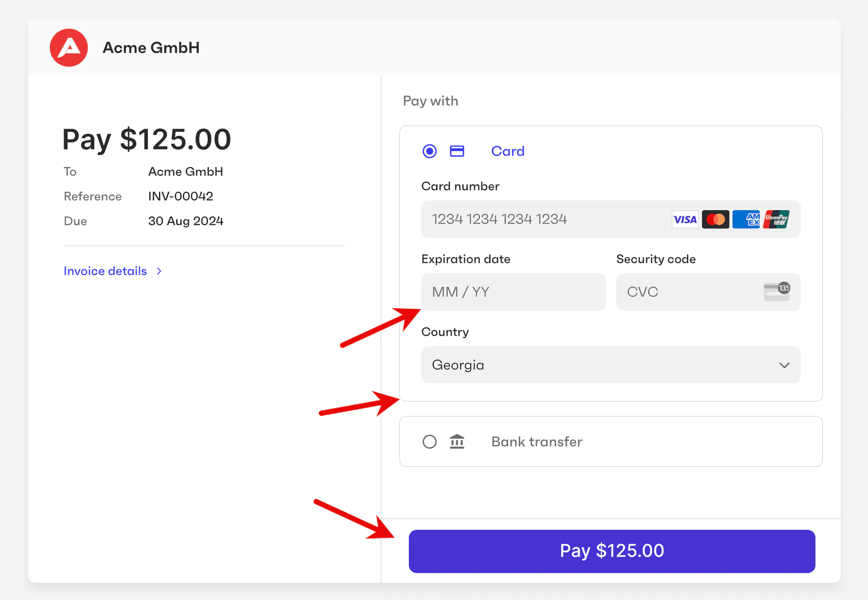Click the Country dropdown arrow
This screenshot has width=868, height=600.
(784, 365)
